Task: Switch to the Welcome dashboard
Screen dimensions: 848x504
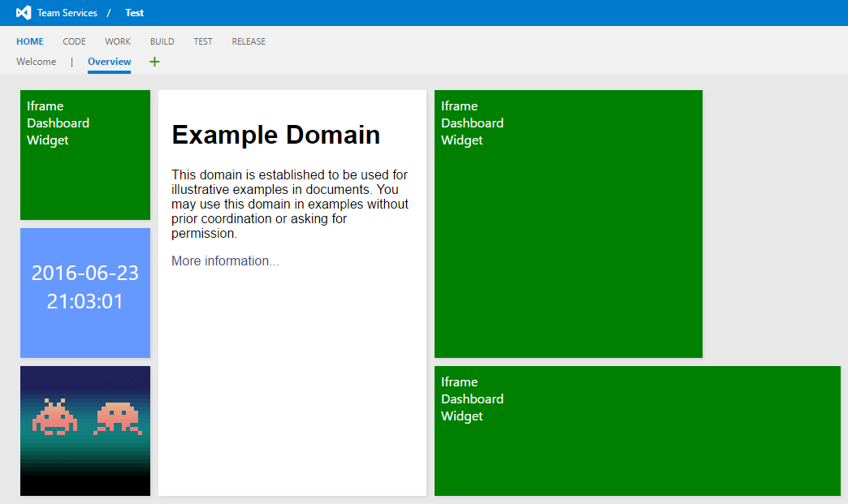Action: tap(36, 61)
